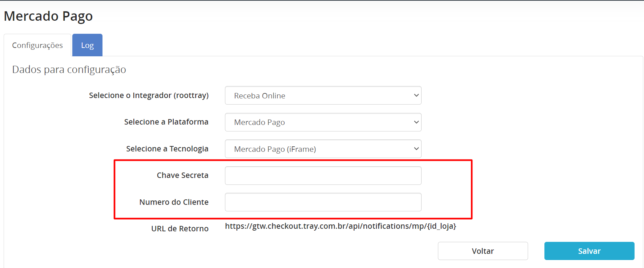Click the Selecione a Plataforma label
Viewport: 644px width, 268px height.
point(166,122)
